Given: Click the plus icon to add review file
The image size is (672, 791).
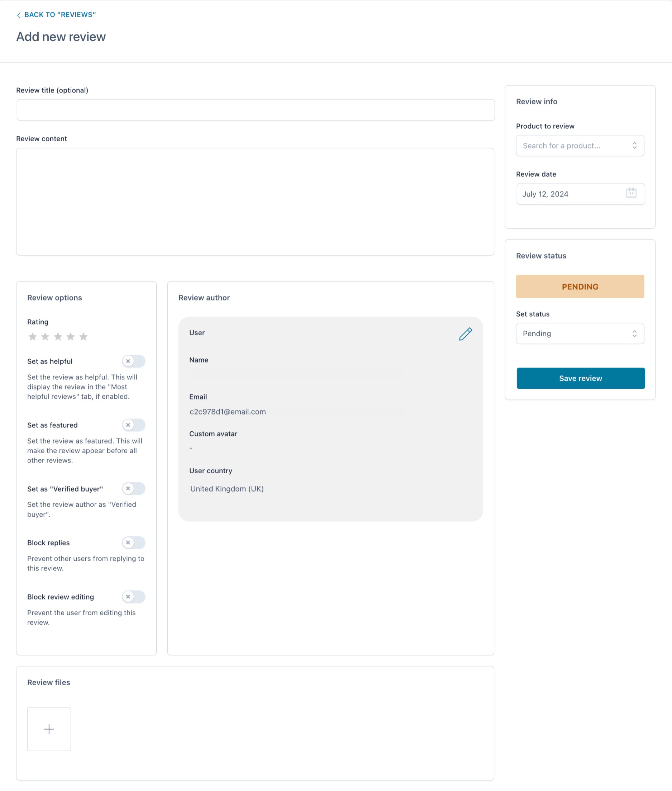Looking at the screenshot, I should click(49, 729).
